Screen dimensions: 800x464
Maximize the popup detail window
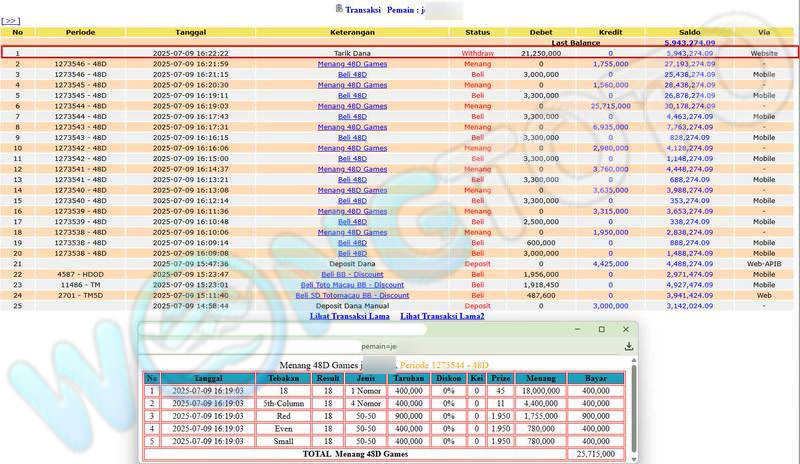pos(601,329)
